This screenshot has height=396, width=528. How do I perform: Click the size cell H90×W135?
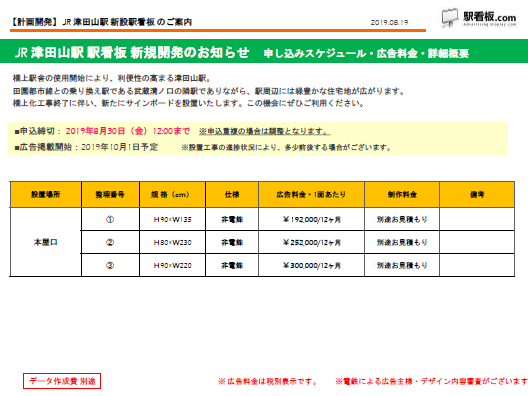(x=172, y=220)
